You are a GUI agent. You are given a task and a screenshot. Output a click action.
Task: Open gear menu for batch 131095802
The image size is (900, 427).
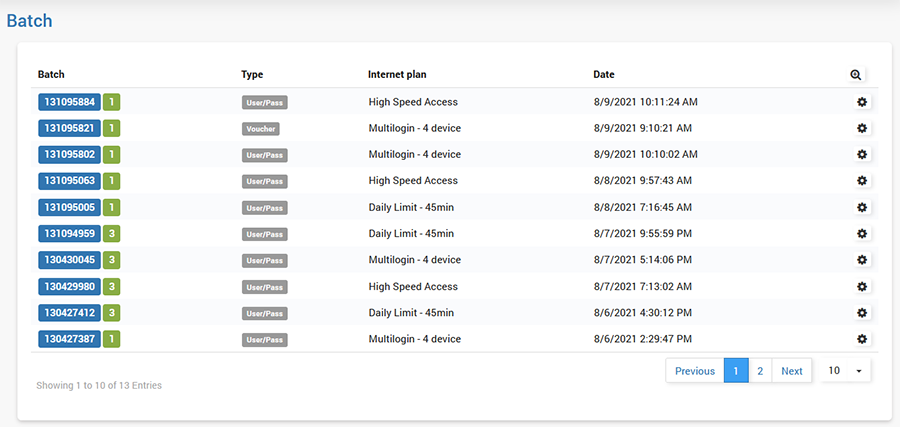point(862,155)
